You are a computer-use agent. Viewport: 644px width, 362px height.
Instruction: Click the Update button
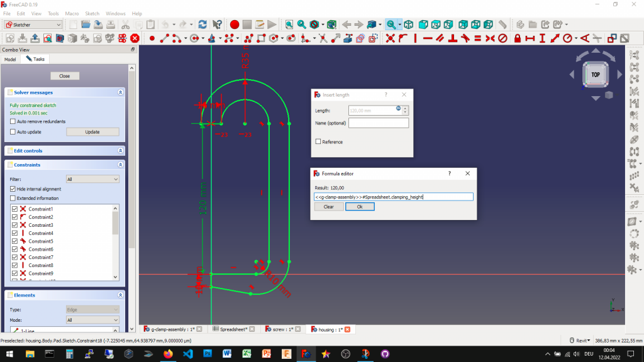[x=92, y=132]
